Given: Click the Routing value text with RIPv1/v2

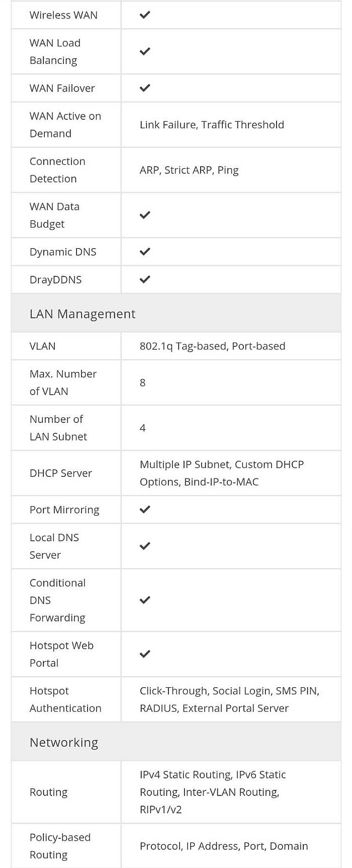Looking at the screenshot, I should (x=213, y=792).
